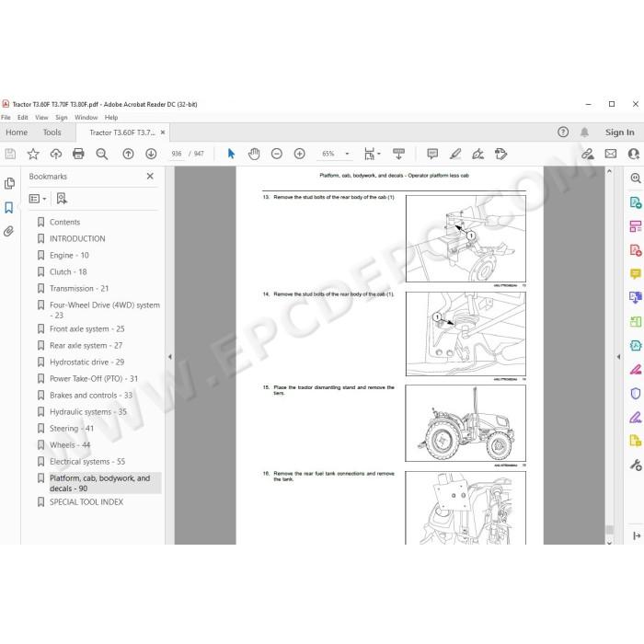Open the Attachments paperclip panel

8,231
